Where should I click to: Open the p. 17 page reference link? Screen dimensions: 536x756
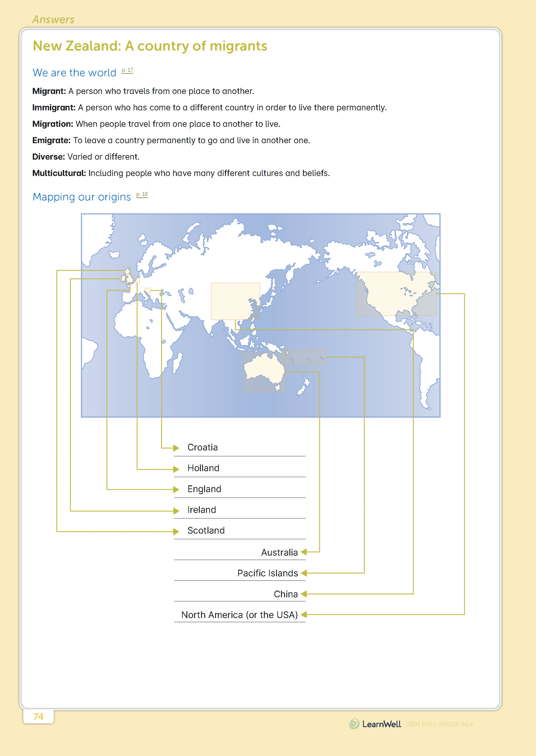(127, 70)
